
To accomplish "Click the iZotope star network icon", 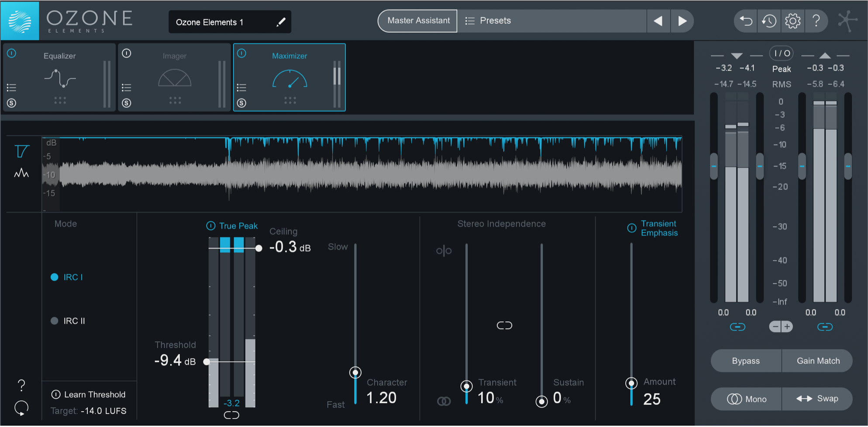I will pos(847,21).
